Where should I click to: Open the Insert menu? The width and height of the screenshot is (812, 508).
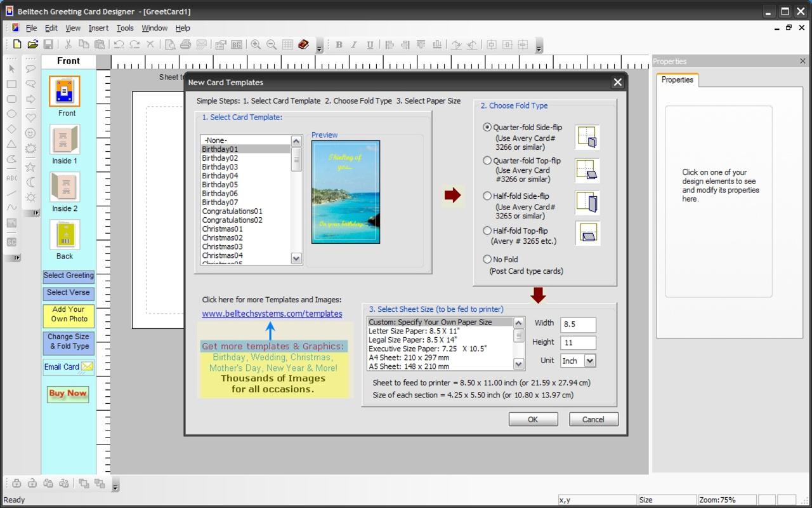(x=98, y=28)
